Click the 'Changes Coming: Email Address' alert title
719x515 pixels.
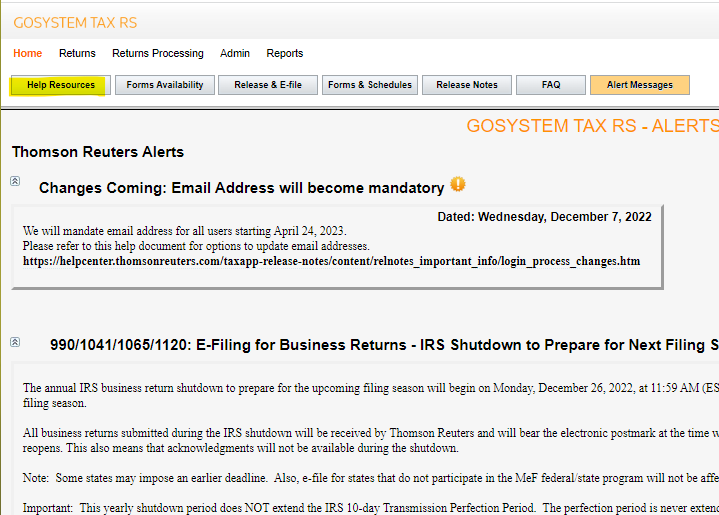tap(241, 188)
